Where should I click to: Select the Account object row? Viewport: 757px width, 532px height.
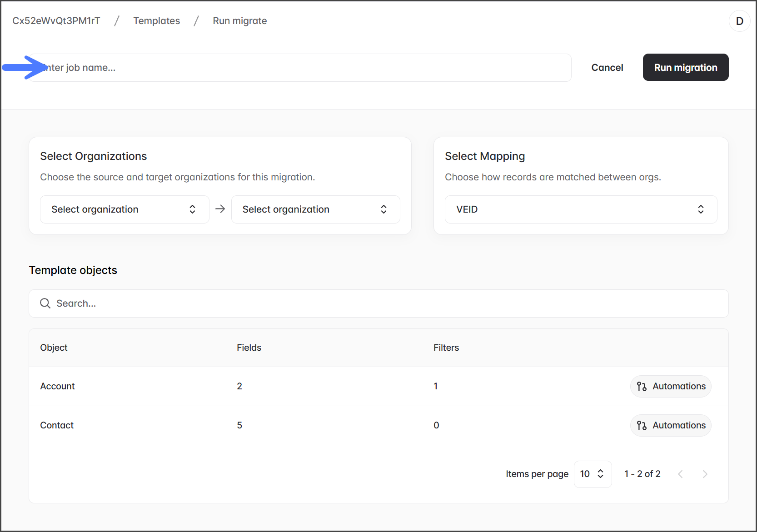coord(58,387)
